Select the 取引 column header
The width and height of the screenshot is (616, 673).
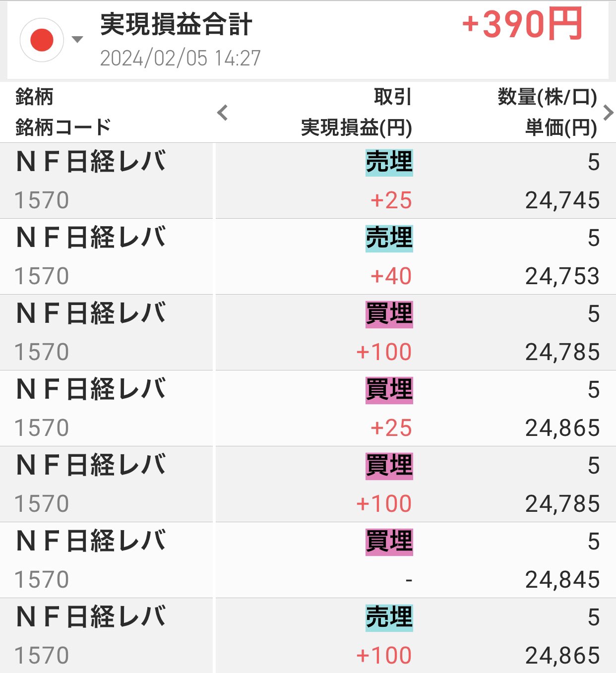point(393,97)
